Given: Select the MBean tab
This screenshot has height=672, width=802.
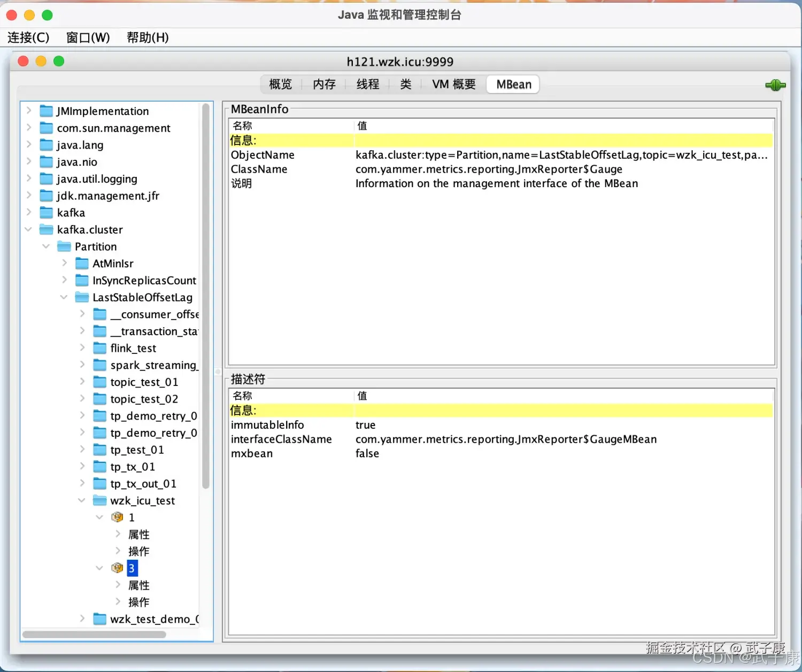Looking at the screenshot, I should coord(513,84).
